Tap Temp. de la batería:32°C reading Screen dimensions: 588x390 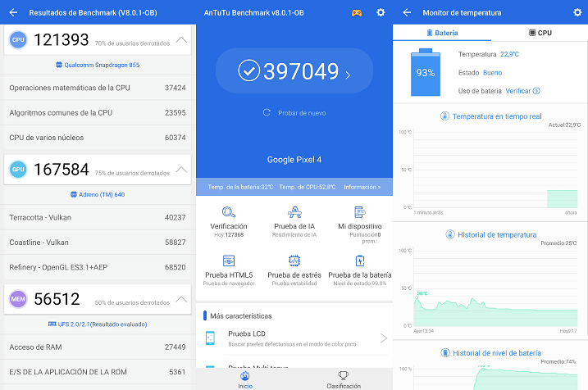click(240, 187)
